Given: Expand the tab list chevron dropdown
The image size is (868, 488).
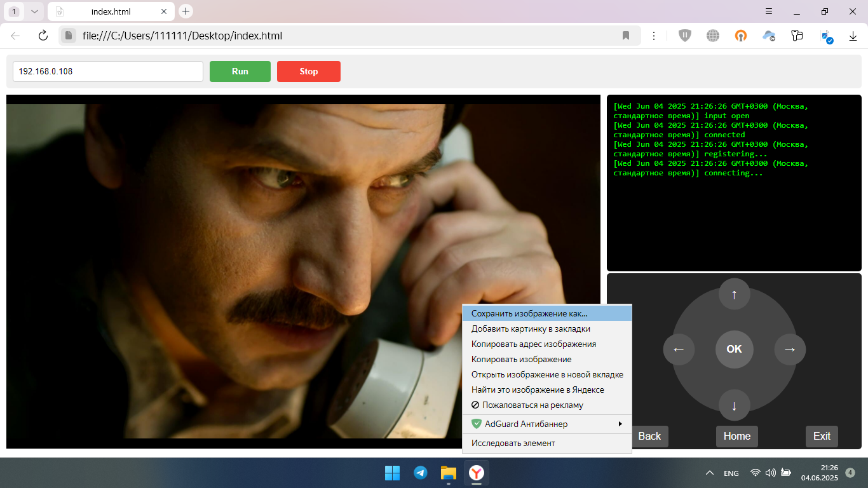Looking at the screenshot, I should pos(34,11).
